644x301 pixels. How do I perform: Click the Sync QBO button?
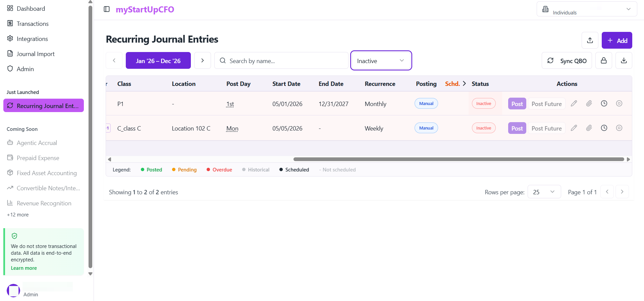pyautogui.click(x=567, y=60)
